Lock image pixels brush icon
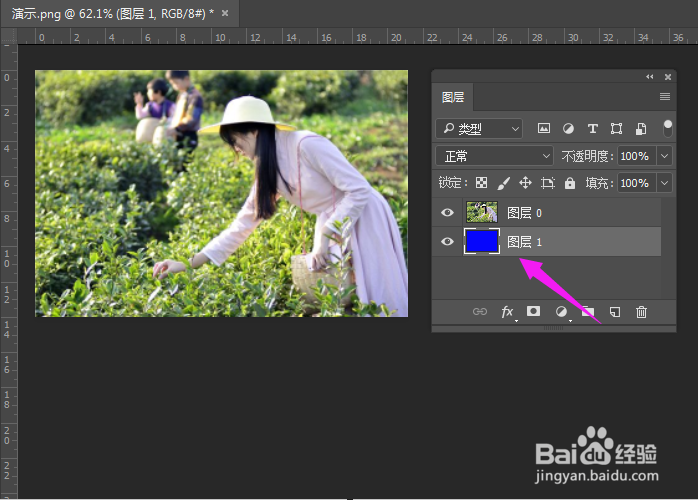 [503, 183]
